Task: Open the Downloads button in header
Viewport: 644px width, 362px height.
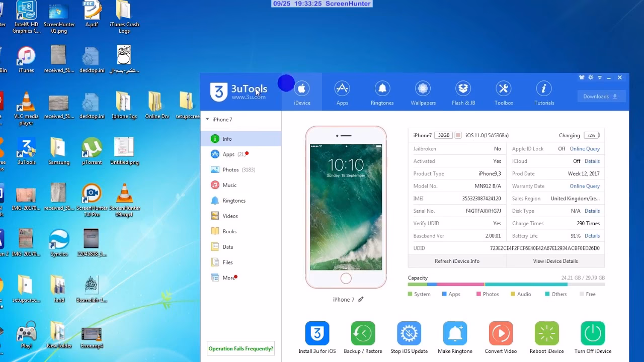Action: point(601,97)
